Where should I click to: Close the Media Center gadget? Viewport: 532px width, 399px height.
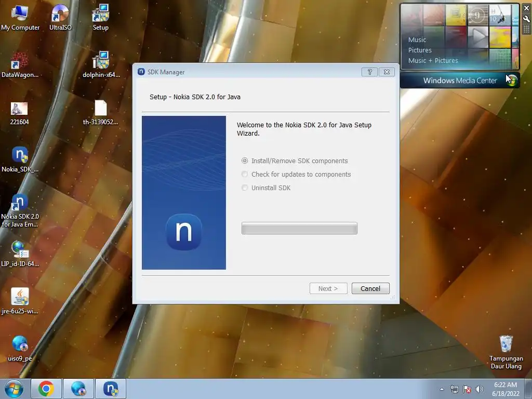pos(527,8)
